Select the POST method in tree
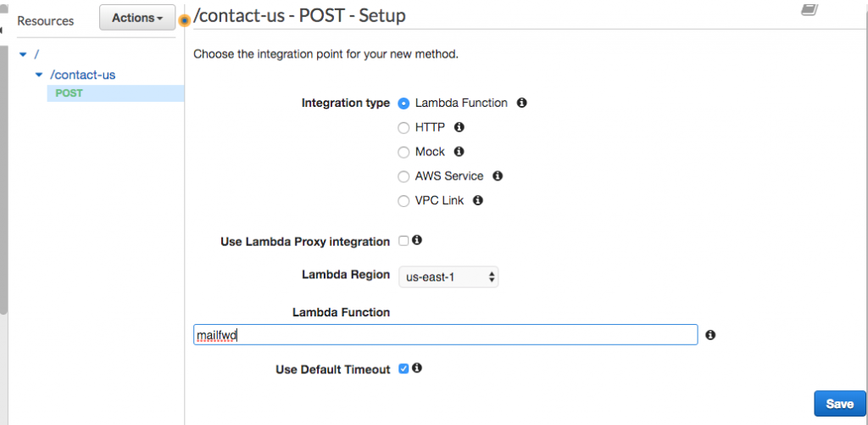Screen dimensions: 868x425 coord(69,93)
